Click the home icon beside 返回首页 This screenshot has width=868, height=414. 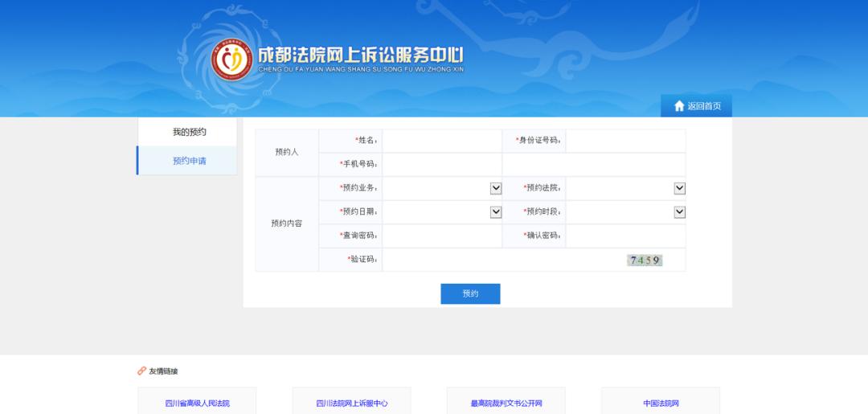(679, 106)
